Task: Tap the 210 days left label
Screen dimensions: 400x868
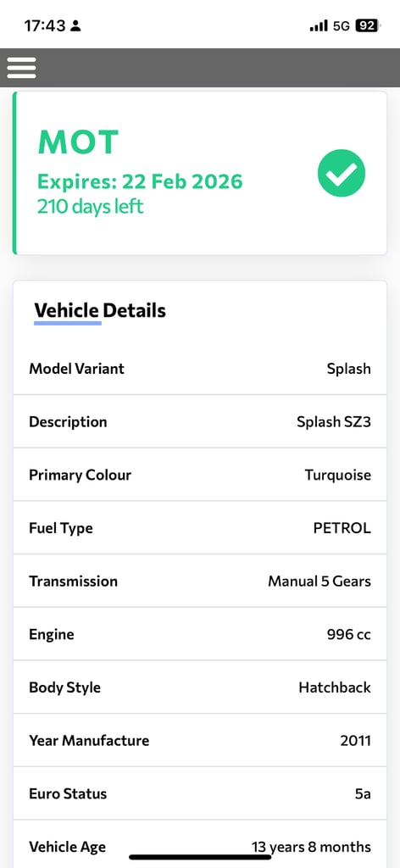Action: tap(90, 207)
